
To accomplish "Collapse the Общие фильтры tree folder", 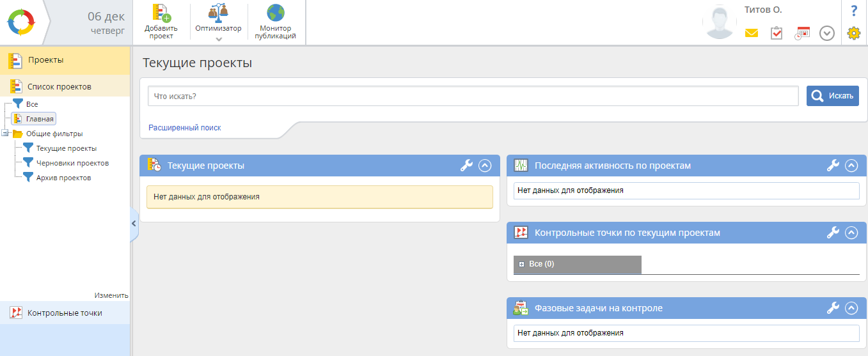I will [5, 134].
